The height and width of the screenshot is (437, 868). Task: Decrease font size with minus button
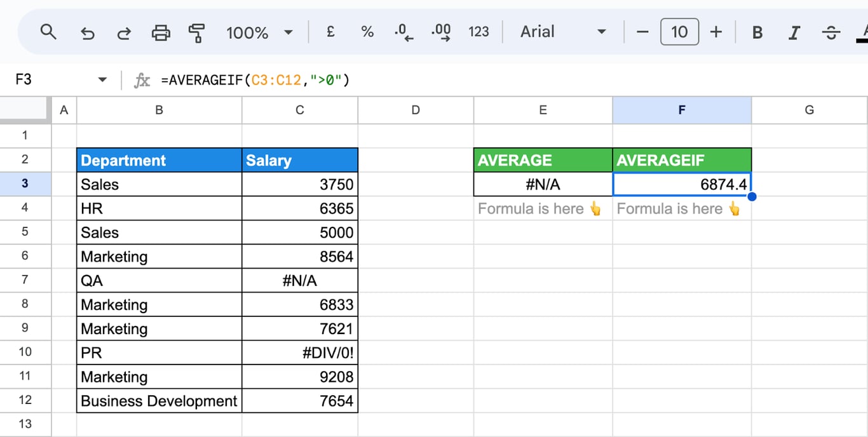[x=642, y=32]
